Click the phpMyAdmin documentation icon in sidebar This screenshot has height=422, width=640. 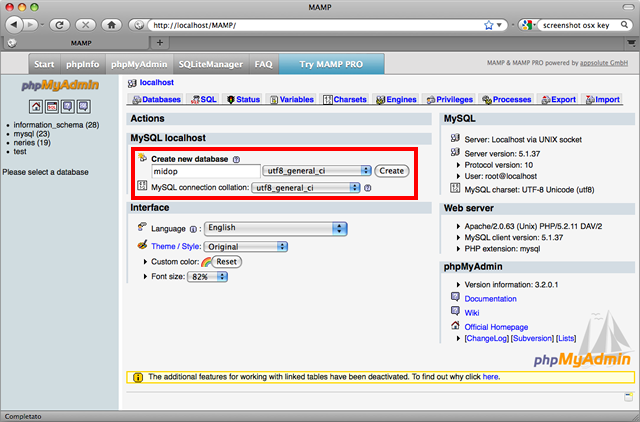point(68,107)
